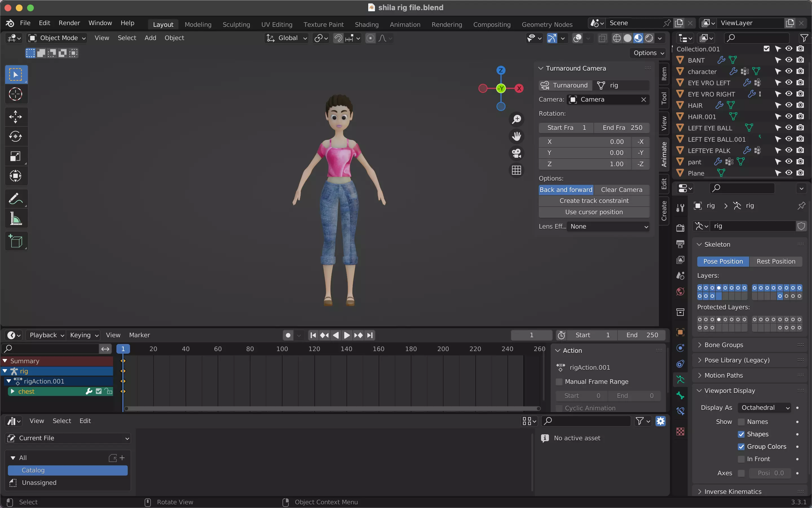Open Output properties printer icon
812x508 pixels.
[x=680, y=244]
